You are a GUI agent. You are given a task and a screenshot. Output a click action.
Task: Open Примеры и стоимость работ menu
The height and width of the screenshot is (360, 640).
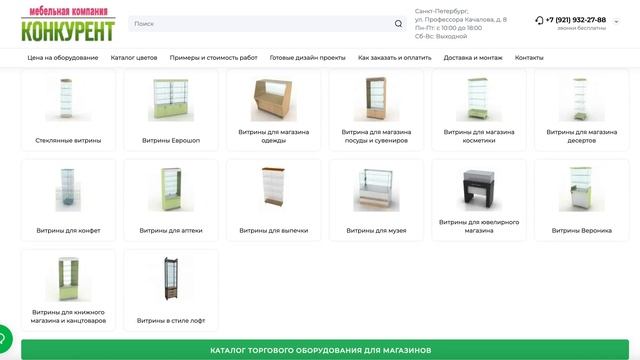pos(213,58)
